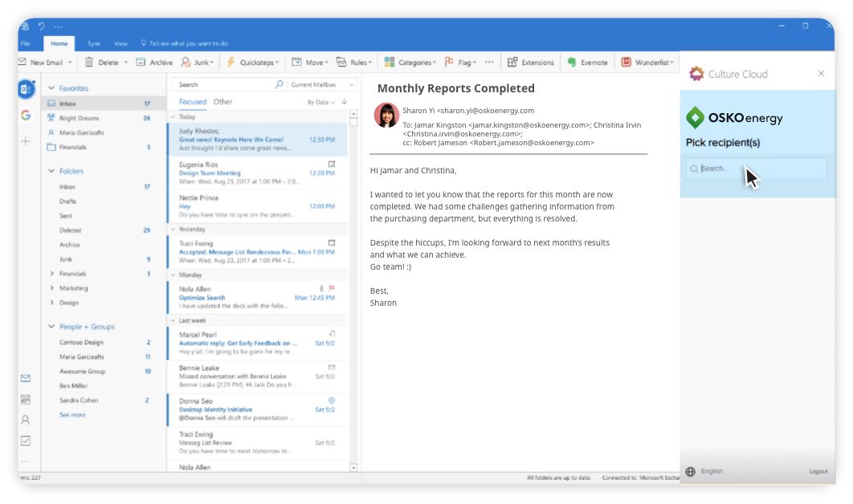Viewport: 853px width, 504px height.
Task: Click message list scrollbar down arrow
Action: click(353, 468)
